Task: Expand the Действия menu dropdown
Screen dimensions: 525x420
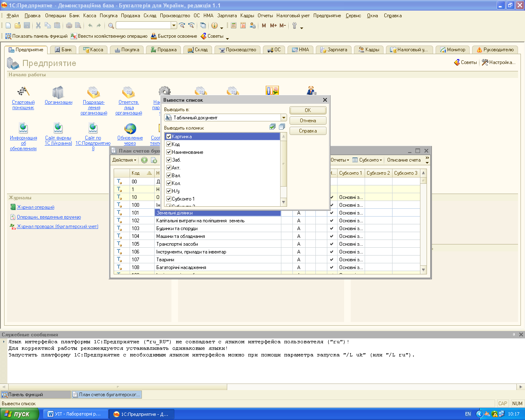Action: pyautogui.click(x=124, y=160)
